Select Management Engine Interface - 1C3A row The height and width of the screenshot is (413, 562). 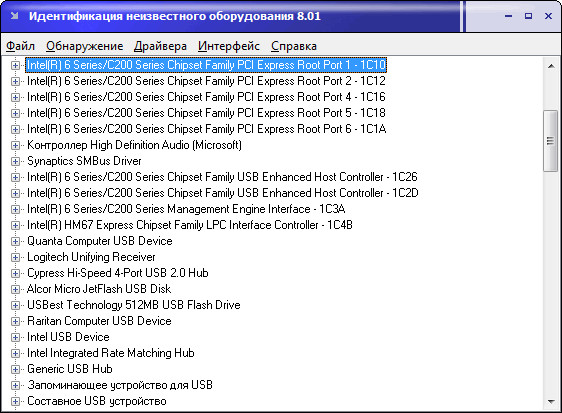click(186, 209)
